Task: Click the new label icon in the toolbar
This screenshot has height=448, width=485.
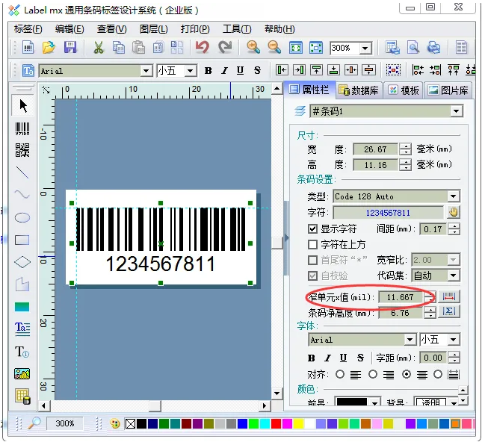Action: coord(28,48)
